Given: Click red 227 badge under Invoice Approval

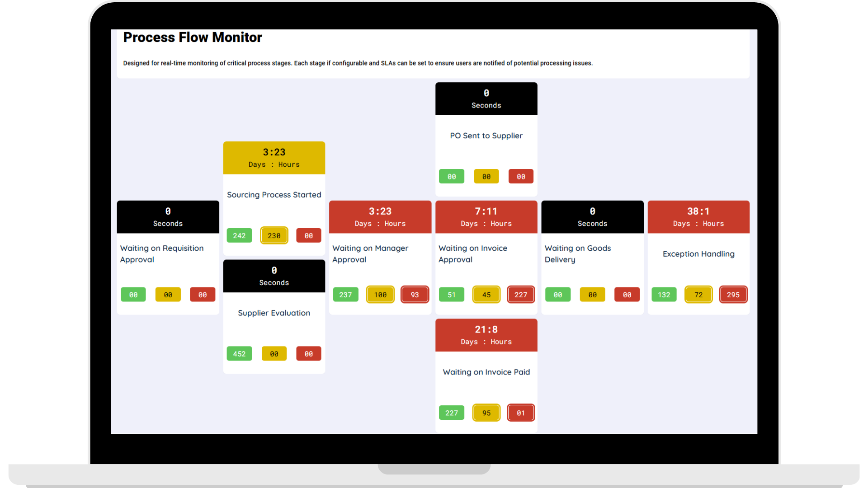Looking at the screenshot, I should (521, 295).
